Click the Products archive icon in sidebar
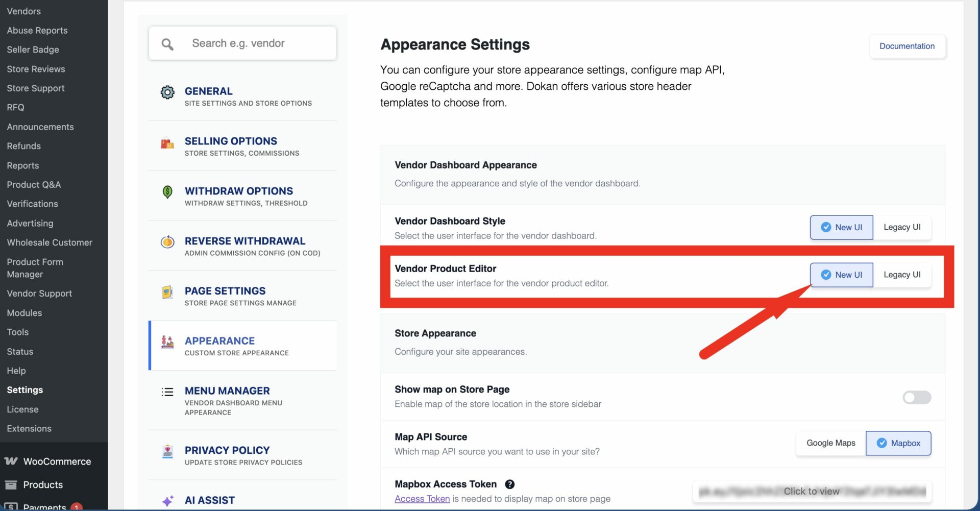Screen dimensions: 980x511 [11, 485]
